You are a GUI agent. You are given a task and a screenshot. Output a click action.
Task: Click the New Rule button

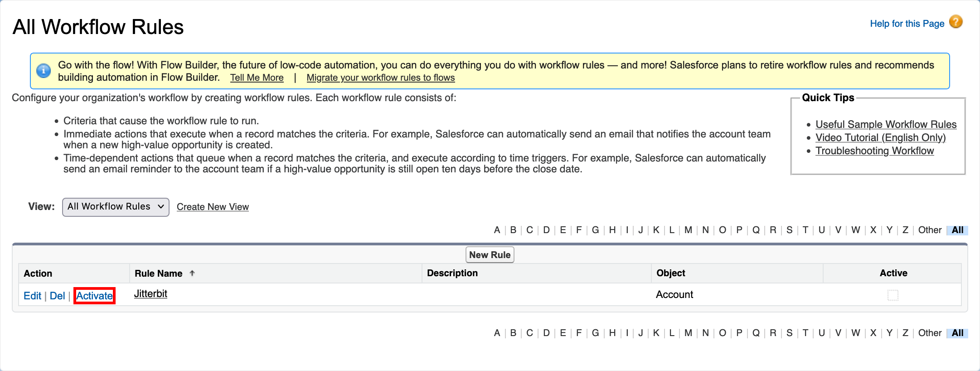(490, 255)
